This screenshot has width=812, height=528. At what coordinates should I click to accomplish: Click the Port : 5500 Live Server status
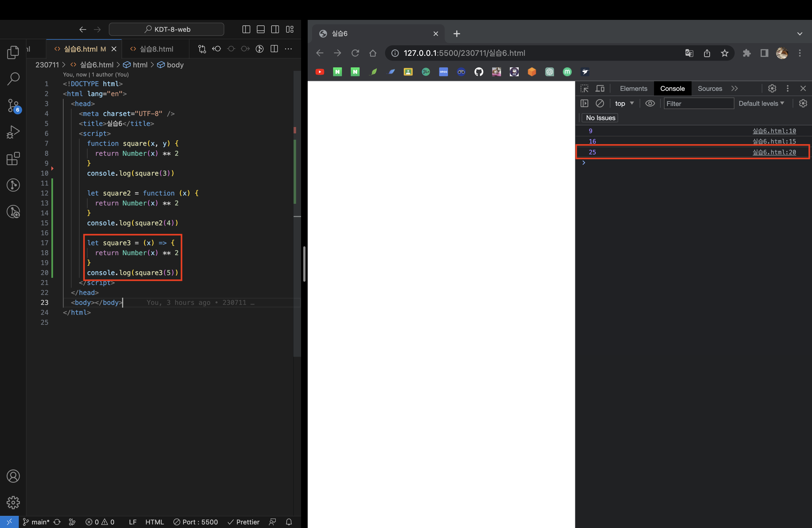click(x=196, y=522)
